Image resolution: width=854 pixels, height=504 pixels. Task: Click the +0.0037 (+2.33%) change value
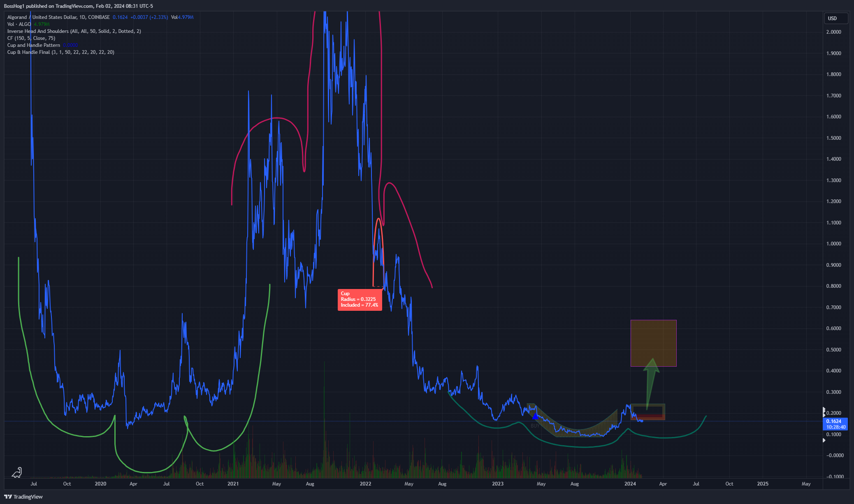[x=149, y=17]
